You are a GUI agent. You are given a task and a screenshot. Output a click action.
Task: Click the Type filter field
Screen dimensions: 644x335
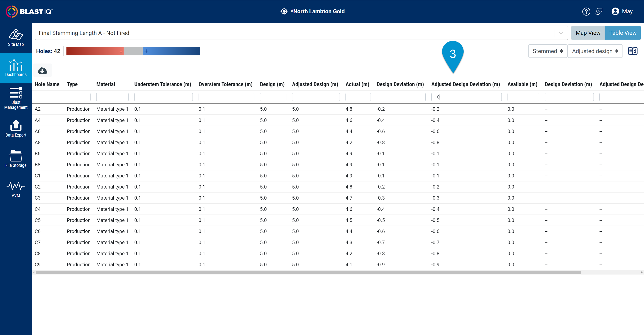(78, 97)
